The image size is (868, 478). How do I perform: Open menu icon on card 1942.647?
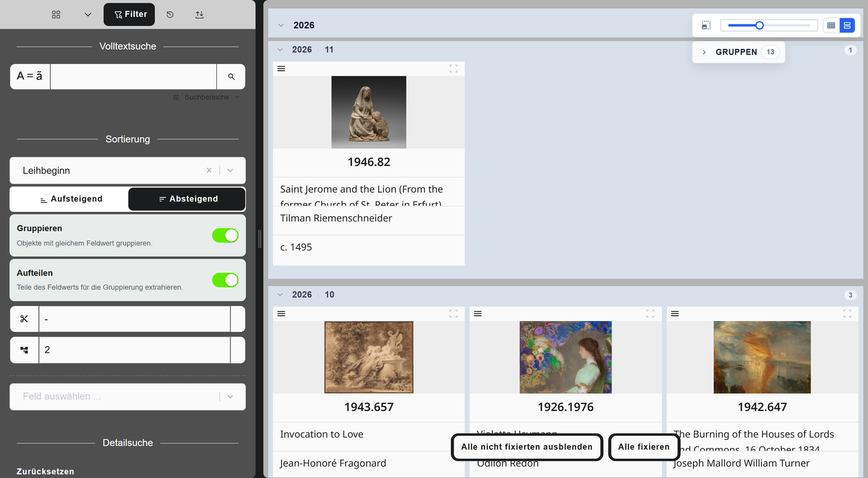675,313
